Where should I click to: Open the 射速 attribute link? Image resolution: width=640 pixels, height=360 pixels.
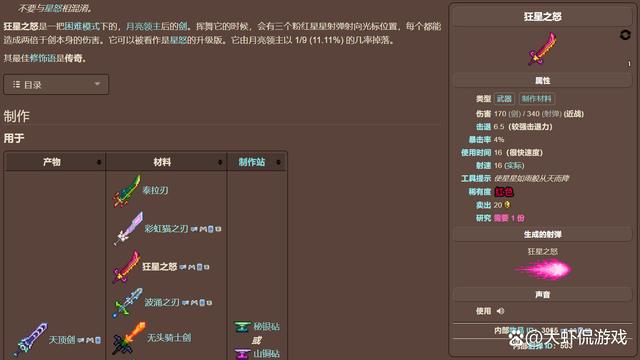point(483,165)
